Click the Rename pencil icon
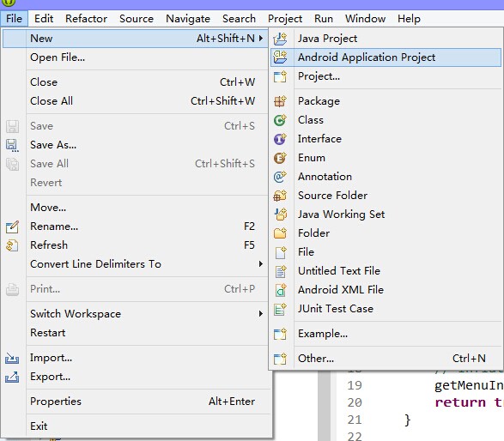The width and height of the screenshot is (504, 441). tap(13, 227)
